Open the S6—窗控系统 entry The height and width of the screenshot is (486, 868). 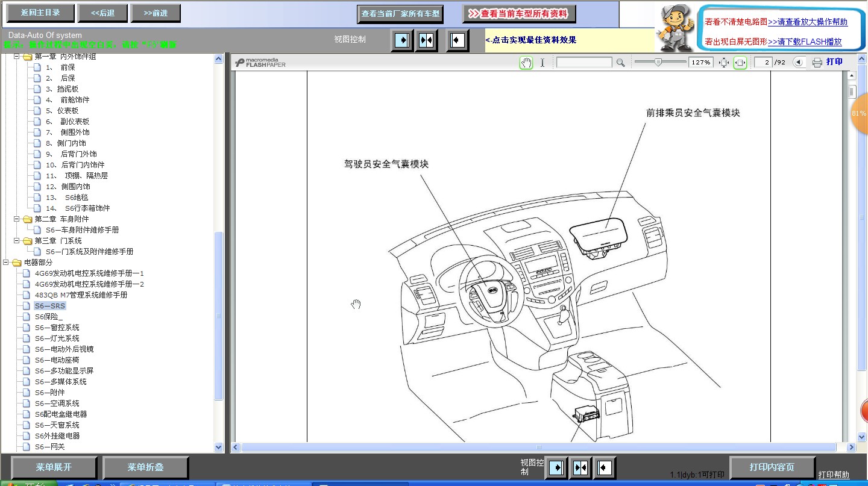[57, 328]
